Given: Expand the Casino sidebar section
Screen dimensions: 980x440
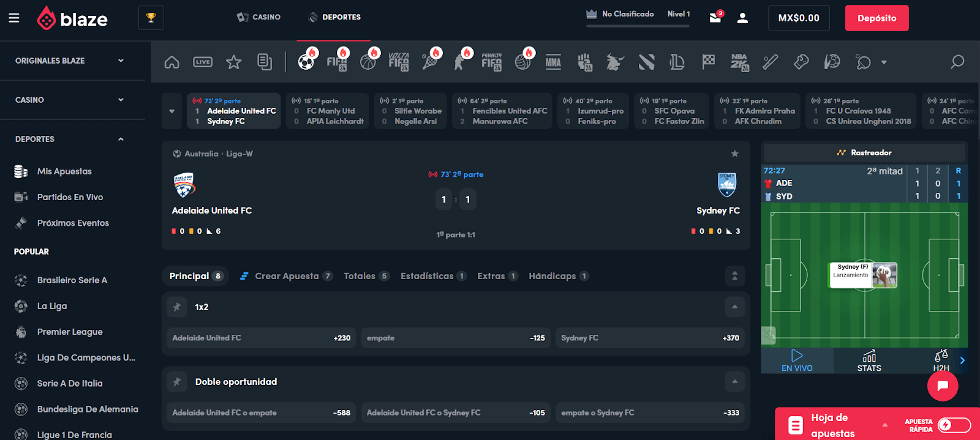Looking at the screenshot, I should tap(70, 100).
